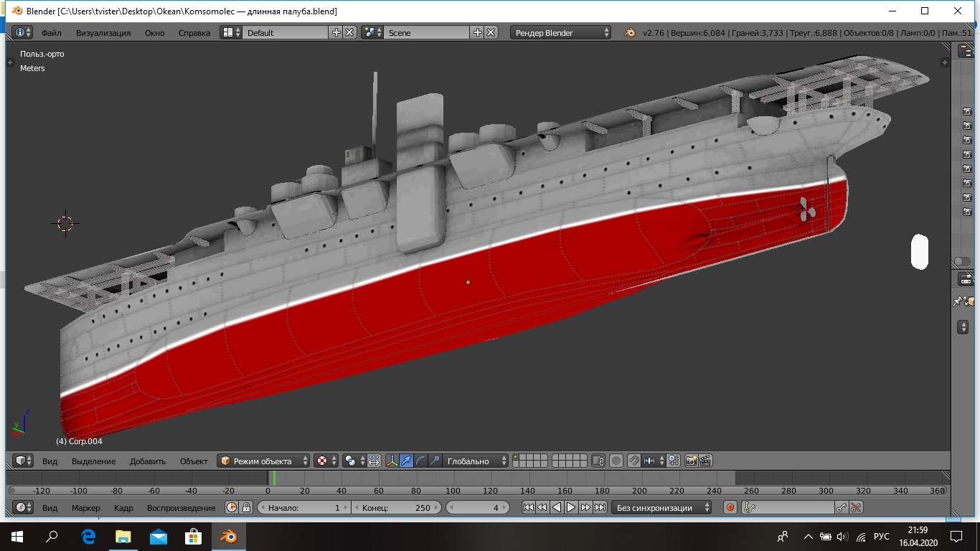The width and height of the screenshot is (980, 551).
Task: Toggle the 3D manipulator widget display
Action: [392, 461]
